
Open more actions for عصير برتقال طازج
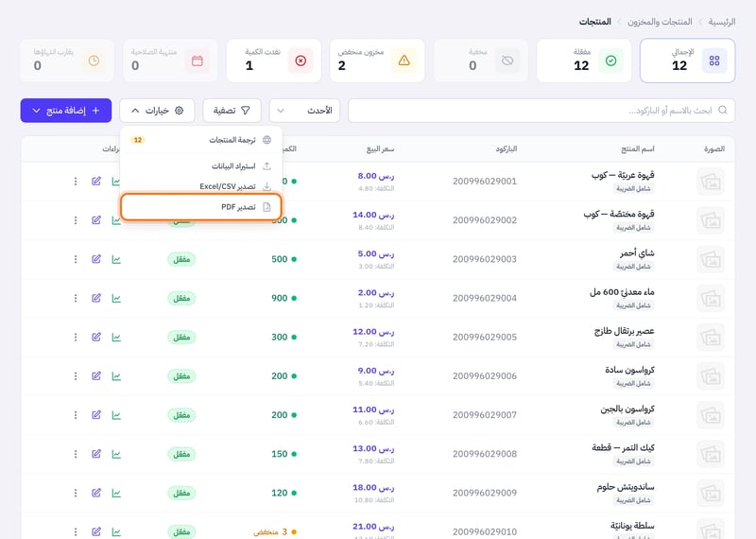coord(76,337)
